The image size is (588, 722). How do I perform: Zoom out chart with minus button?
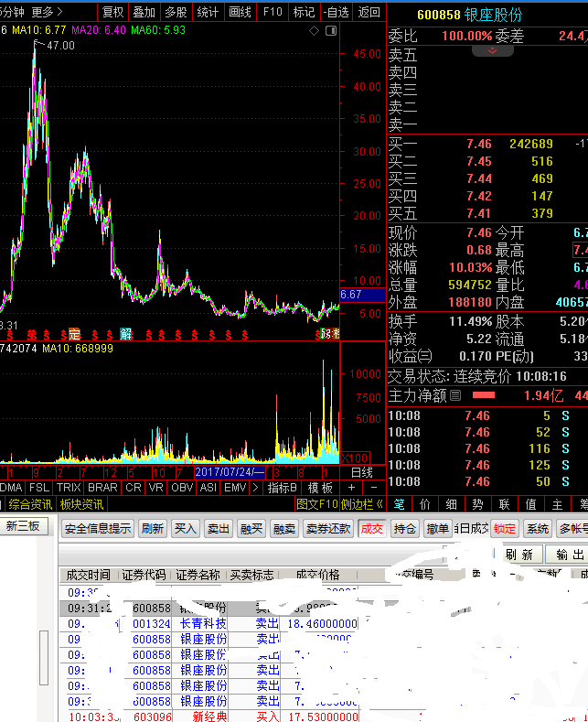[x=374, y=487]
